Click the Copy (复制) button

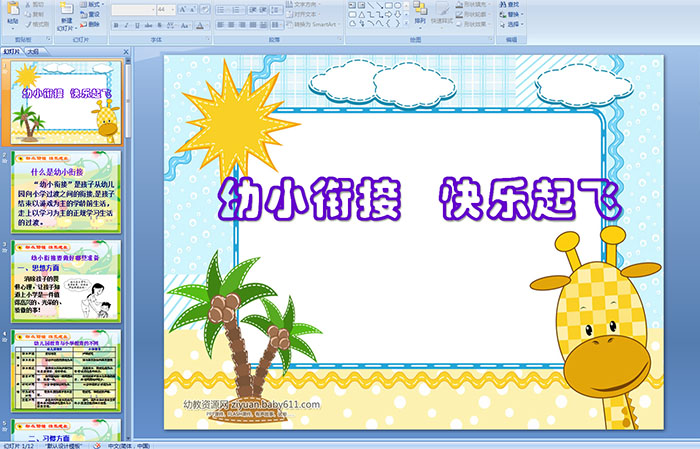point(35,14)
